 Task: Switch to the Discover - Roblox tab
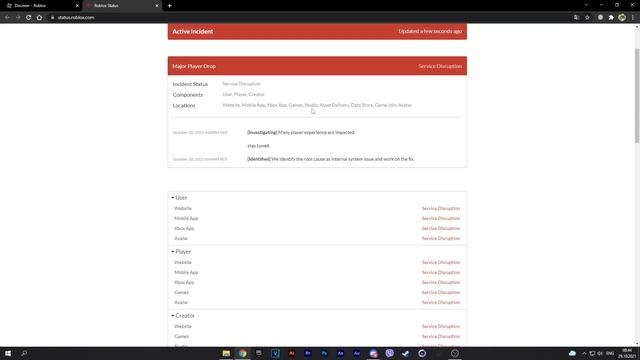click(x=41, y=6)
